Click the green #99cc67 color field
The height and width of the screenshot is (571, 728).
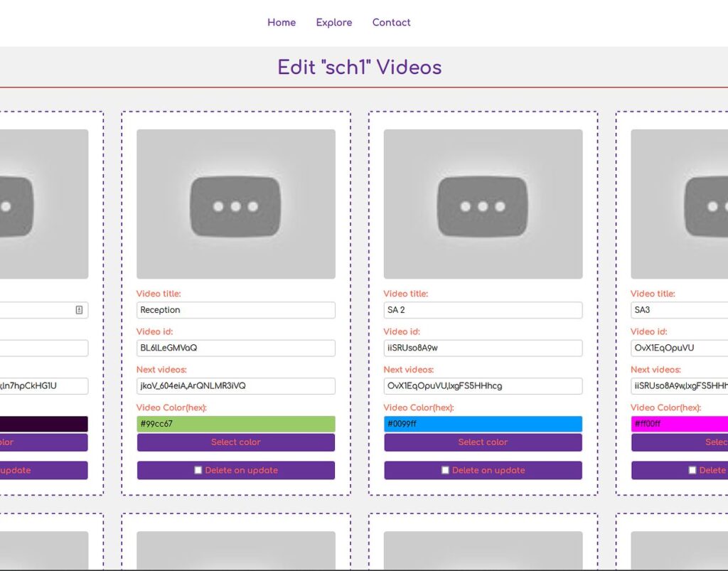(x=235, y=424)
